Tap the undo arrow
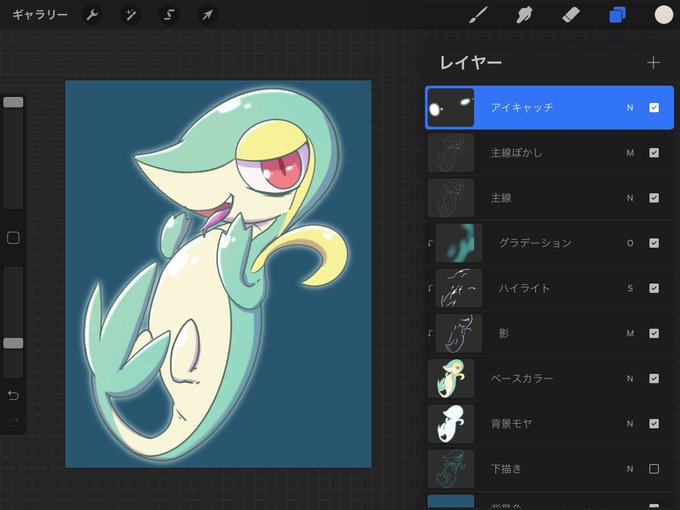The image size is (680, 510). coord(13,396)
